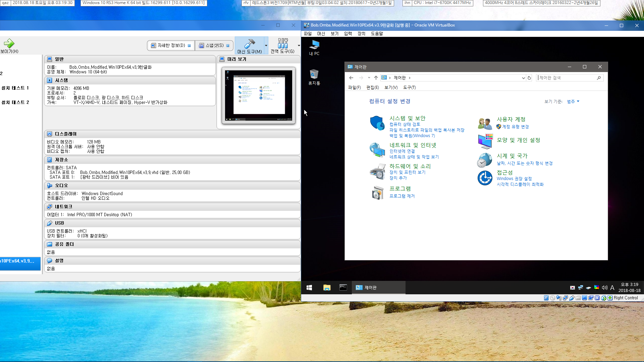Close the 자세한 정보 tab via its x
Image resolution: width=644 pixels, height=362 pixels.
189,46
